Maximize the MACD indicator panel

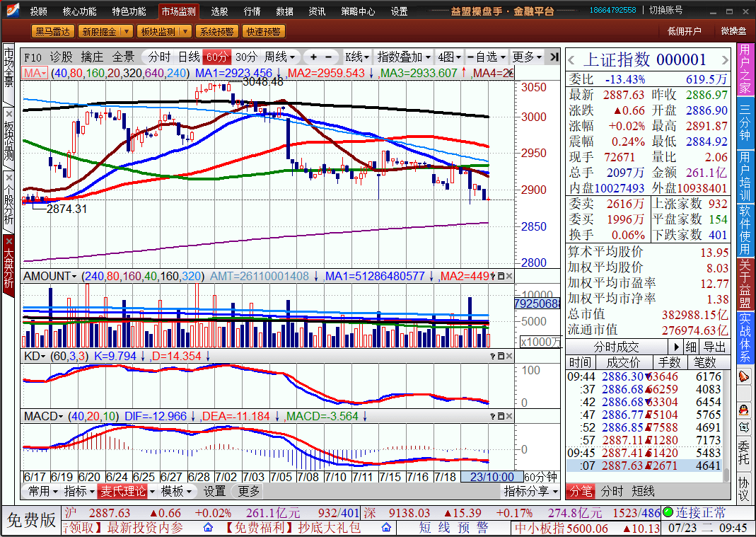click(501, 416)
